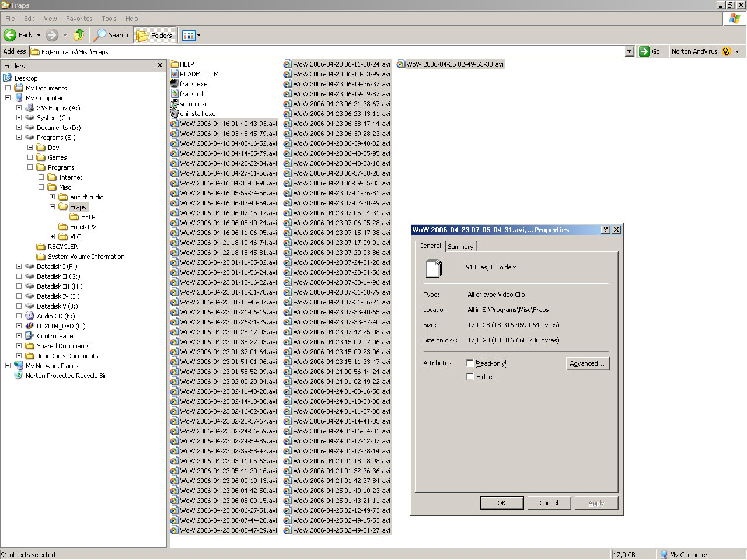Screen dimensions: 747x560
Task: Tick the Hidden attribute checkbox
Action: coord(470,377)
